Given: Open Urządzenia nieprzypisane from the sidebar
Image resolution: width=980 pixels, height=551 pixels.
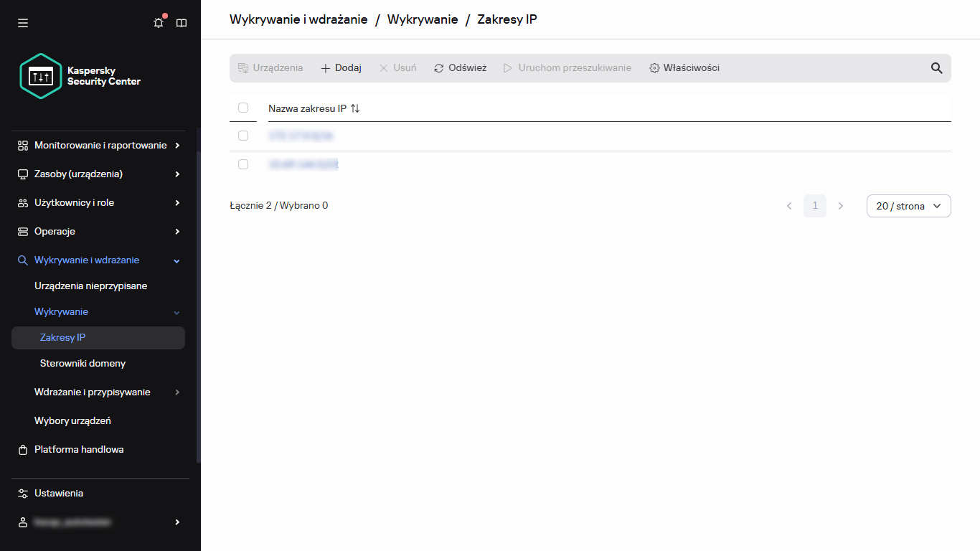Looking at the screenshot, I should tap(90, 286).
